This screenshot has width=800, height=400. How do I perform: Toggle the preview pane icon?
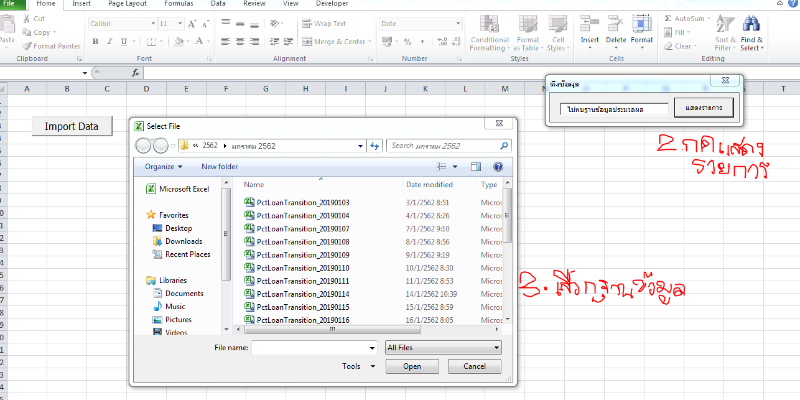(x=477, y=167)
